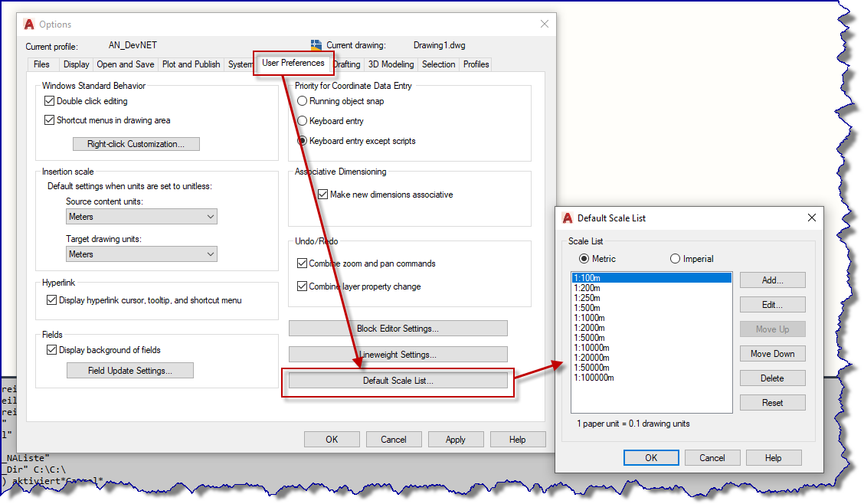
Task: Open Lineweight Settings
Action: (x=398, y=354)
